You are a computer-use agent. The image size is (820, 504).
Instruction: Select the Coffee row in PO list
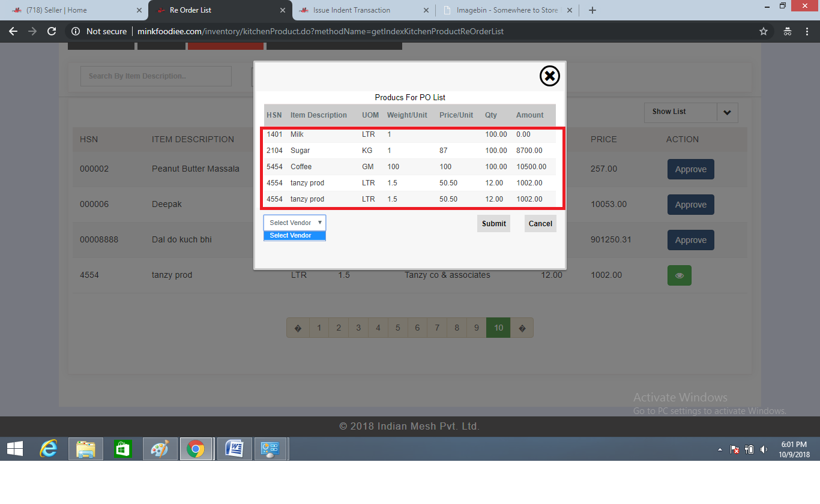[x=410, y=167]
